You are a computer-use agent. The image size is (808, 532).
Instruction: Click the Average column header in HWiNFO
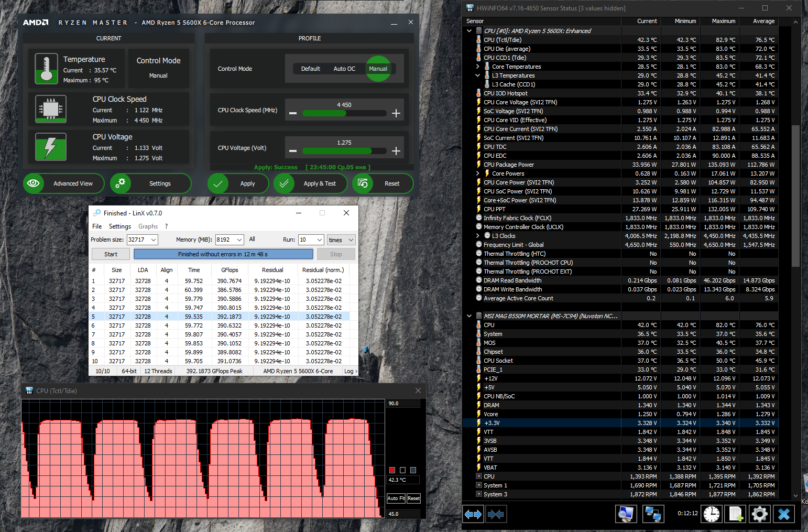click(x=759, y=21)
